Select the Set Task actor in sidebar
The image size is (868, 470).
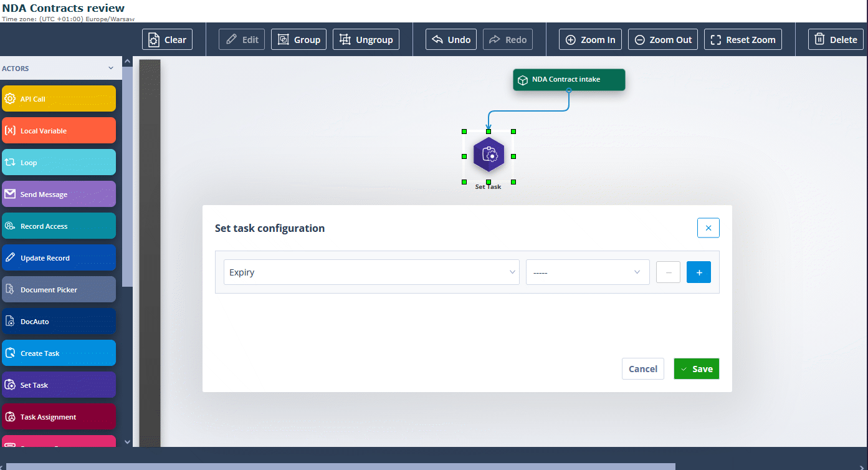coord(59,385)
